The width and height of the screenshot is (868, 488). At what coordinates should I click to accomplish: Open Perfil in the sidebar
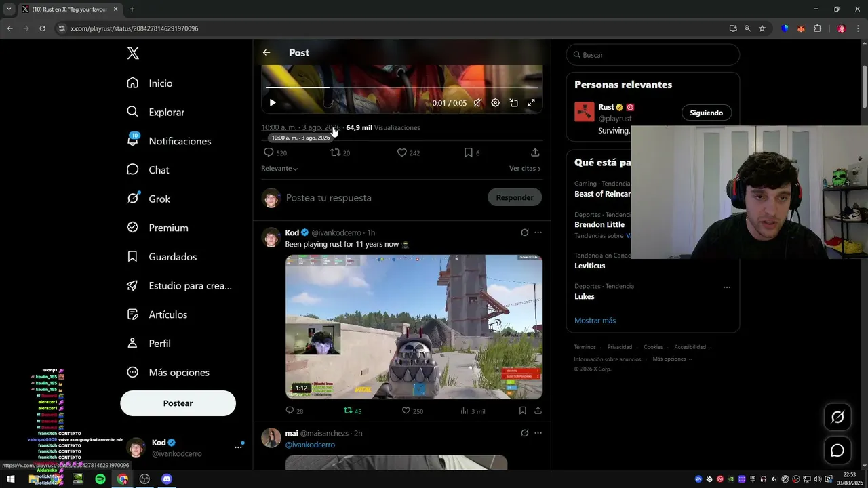click(149, 344)
